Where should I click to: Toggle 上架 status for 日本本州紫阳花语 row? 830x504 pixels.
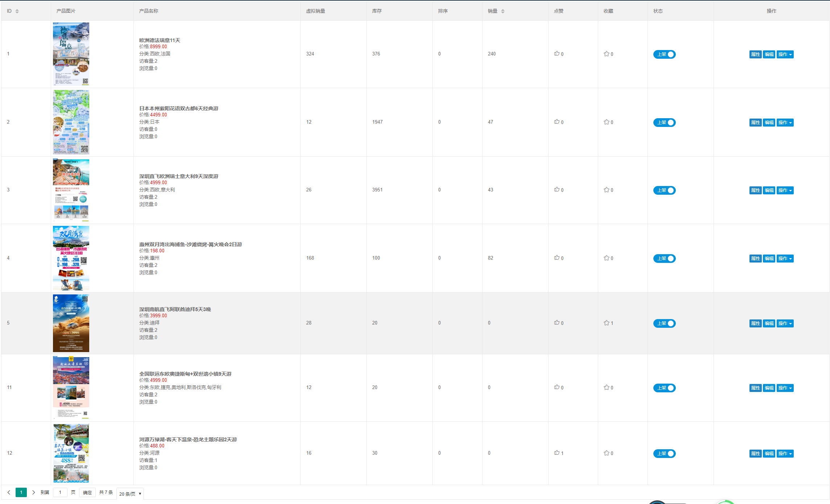point(664,123)
